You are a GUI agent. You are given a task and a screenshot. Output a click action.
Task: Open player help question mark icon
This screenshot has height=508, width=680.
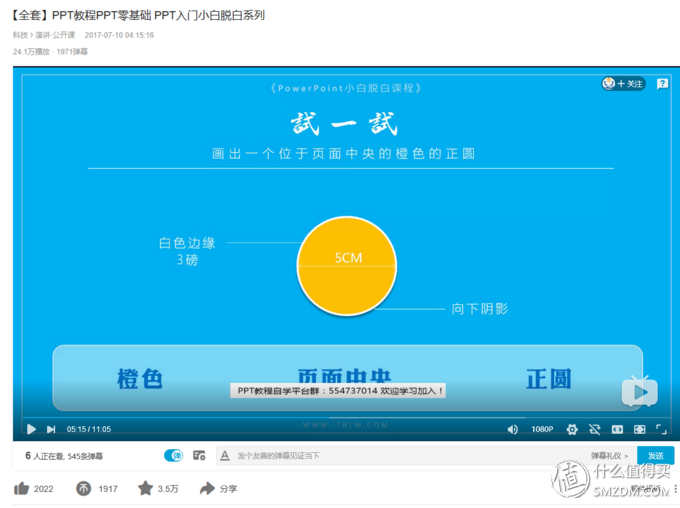[x=662, y=83]
